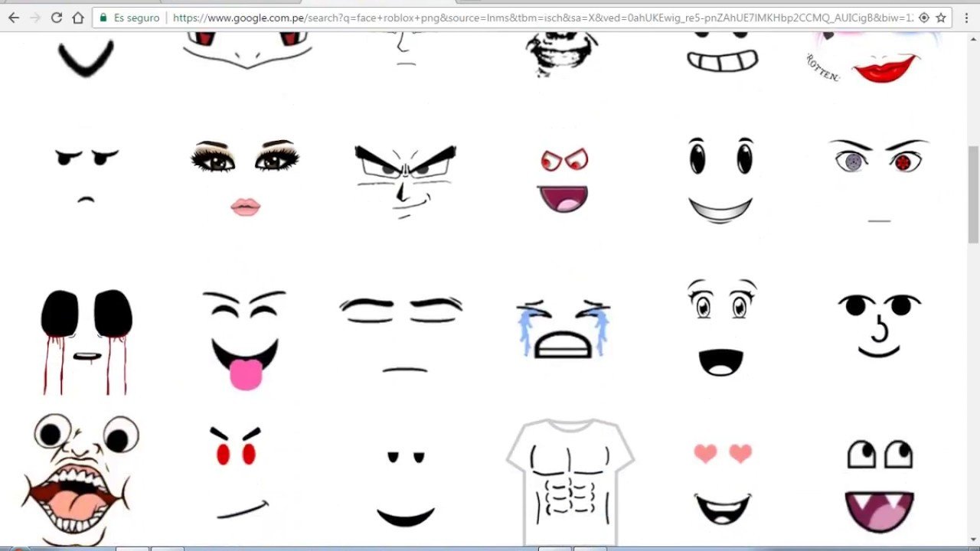Open the red lips Rotten face image

pyautogui.click(x=873, y=59)
